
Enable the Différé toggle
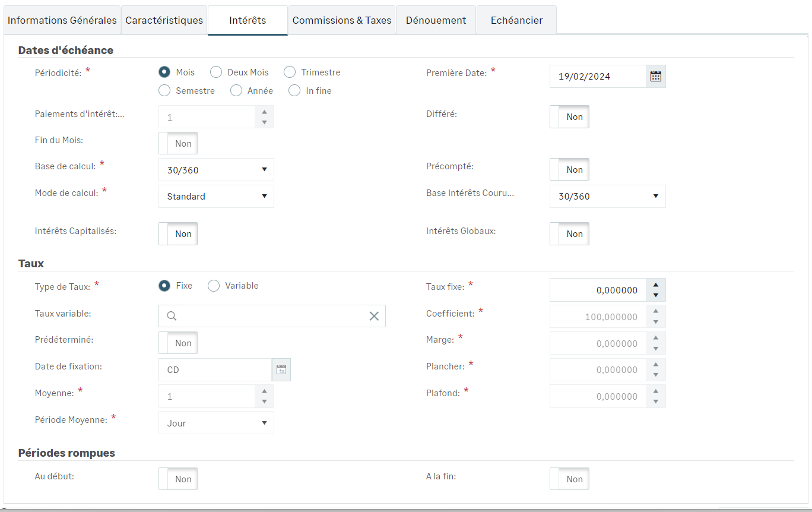(x=569, y=117)
